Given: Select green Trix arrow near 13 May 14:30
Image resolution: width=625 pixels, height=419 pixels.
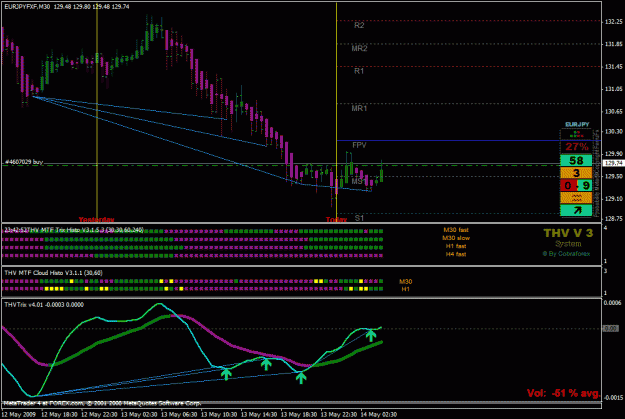Looking at the screenshot, I should click(266, 364).
